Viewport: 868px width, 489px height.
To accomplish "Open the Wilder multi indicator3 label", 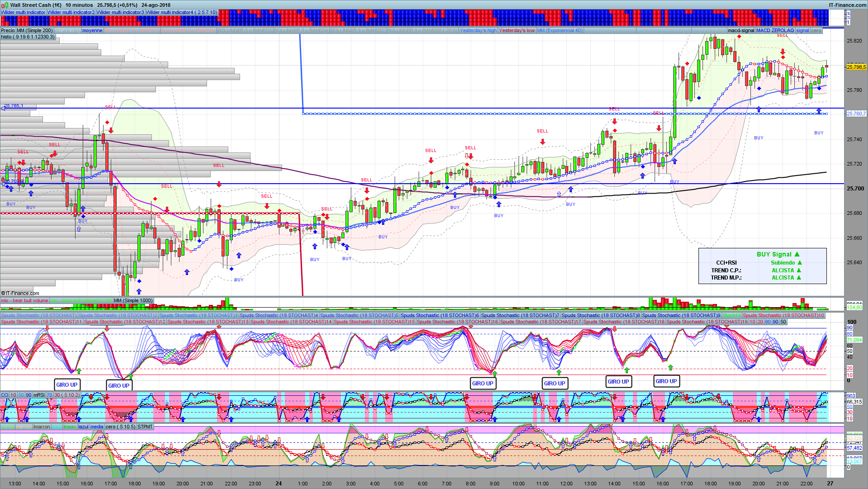I will (x=120, y=12).
